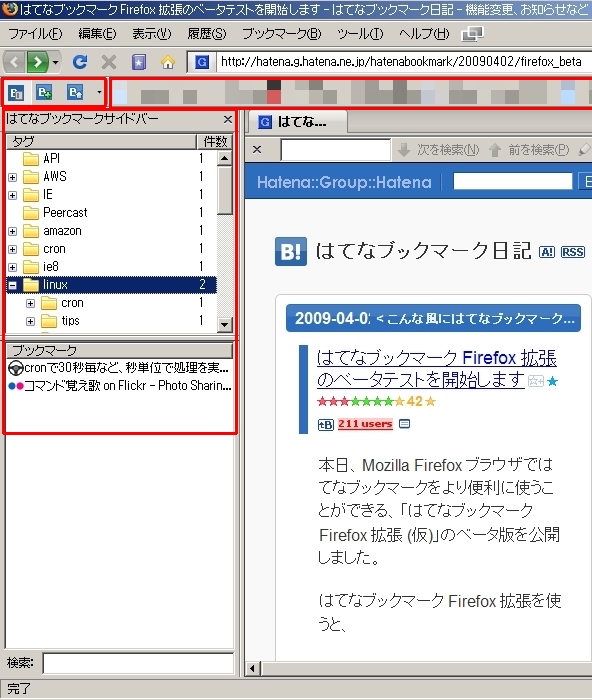
Task: Select the API tag folder
Action: pos(51,158)
